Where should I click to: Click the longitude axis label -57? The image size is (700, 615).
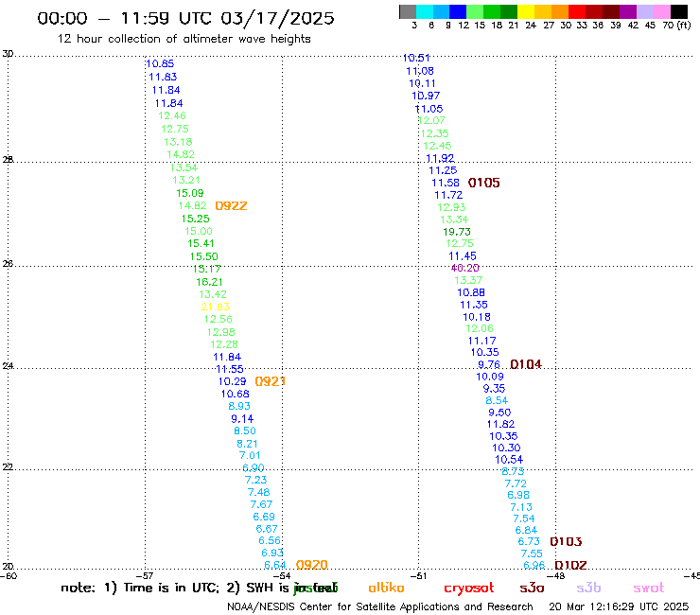(x=146, y=576)
